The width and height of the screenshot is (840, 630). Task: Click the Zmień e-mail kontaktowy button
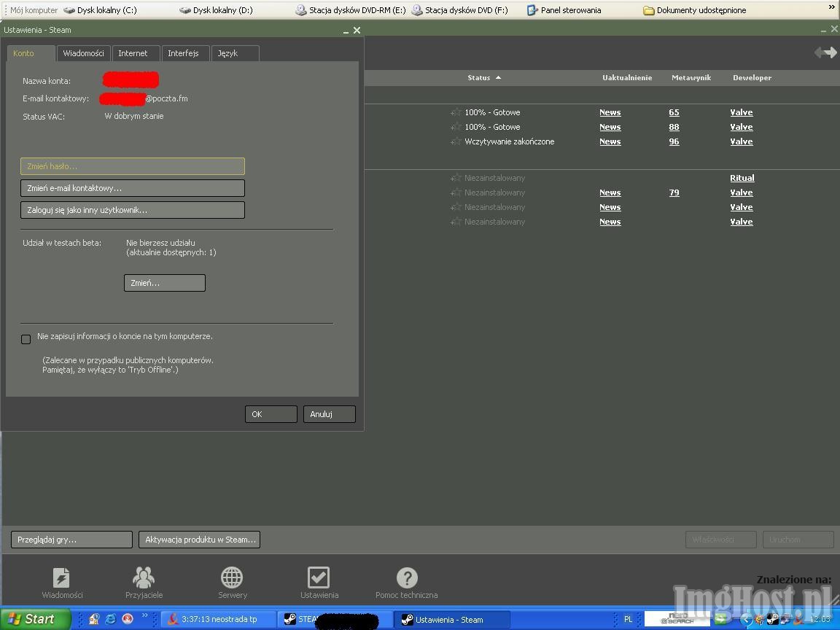[x=132, y=188]
